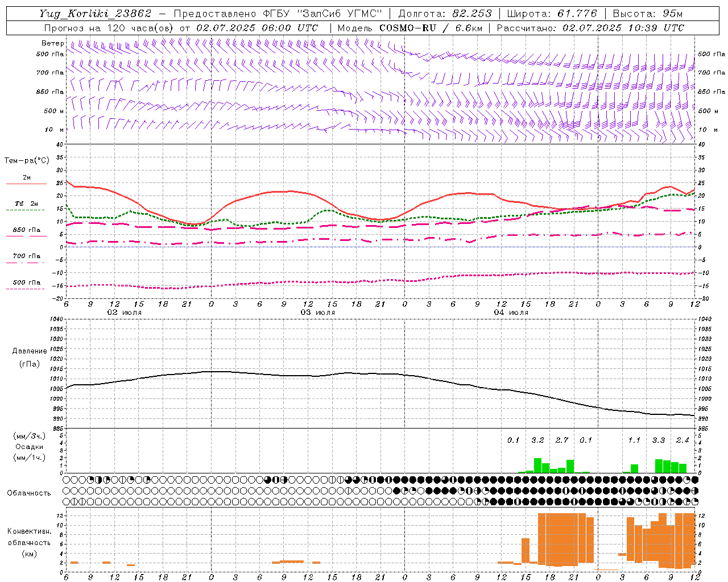Click the 02 июля date label
This screenshot has width=728, height=582.
[x=125, y=313]
